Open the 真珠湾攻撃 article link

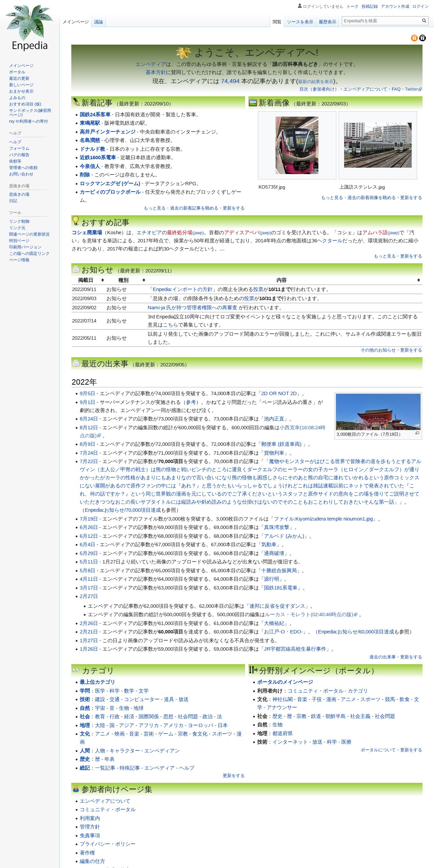276,527
